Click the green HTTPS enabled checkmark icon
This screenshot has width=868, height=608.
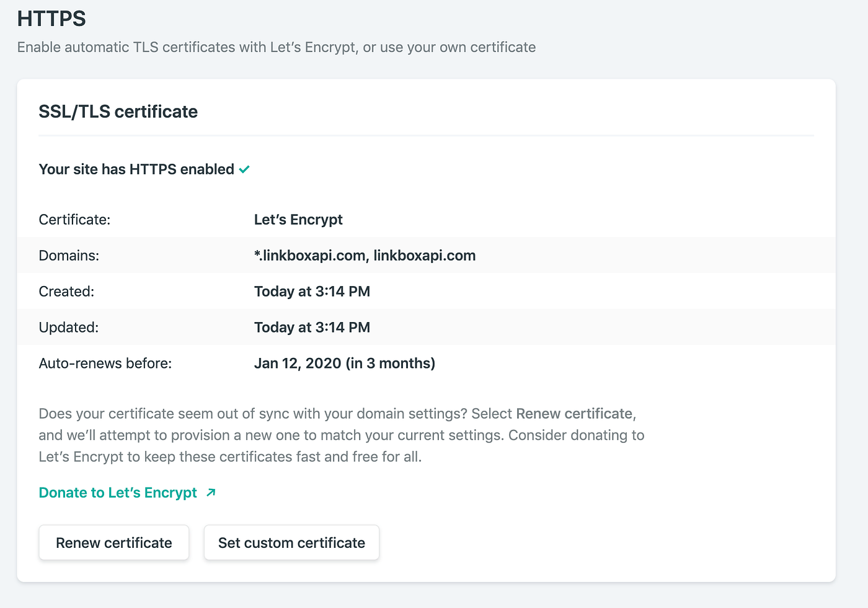point(245,169)
